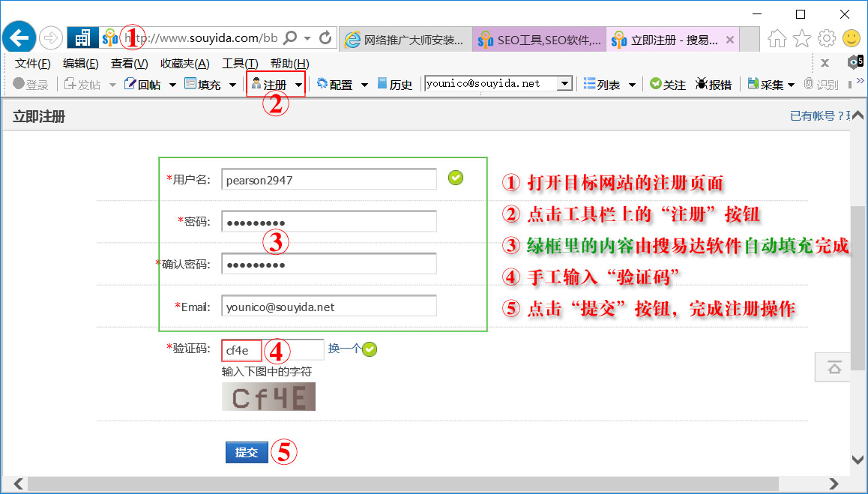Viewport: 868px width, 494px height.
Task: Open the 帮助(H) menu
Action: 289,64
